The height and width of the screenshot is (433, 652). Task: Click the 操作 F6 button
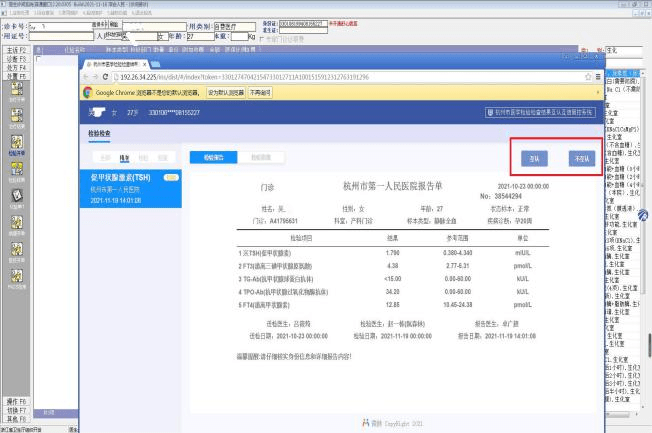point(16,401)
